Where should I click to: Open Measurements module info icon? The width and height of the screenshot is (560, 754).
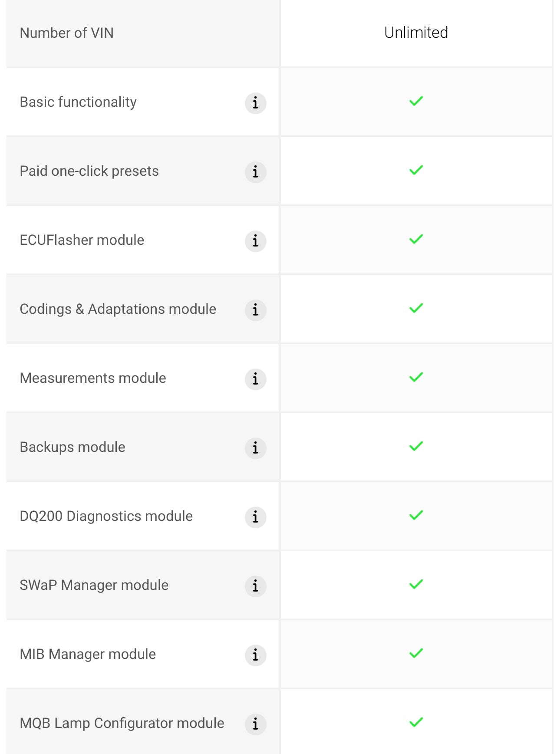[255, 379]
